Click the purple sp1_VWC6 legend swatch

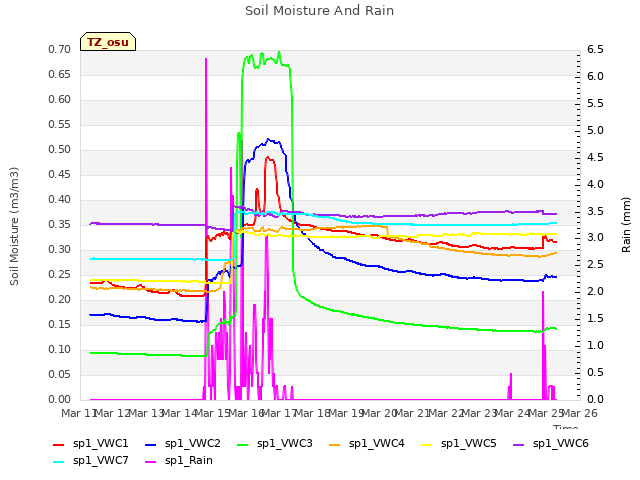point(519,445)
